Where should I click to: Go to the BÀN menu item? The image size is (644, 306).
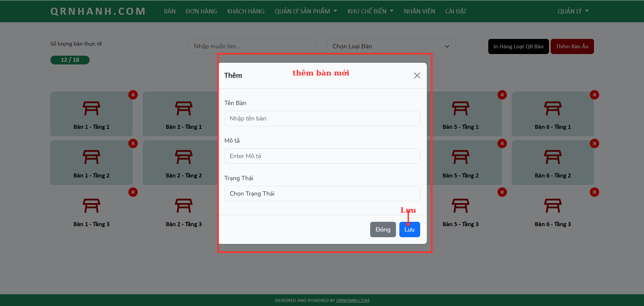pos(170,11)
